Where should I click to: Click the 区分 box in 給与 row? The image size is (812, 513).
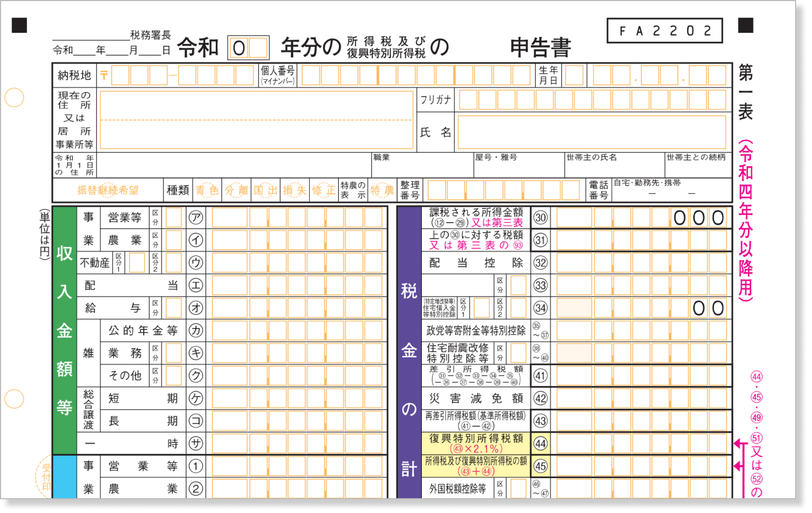tap(173, 308)
